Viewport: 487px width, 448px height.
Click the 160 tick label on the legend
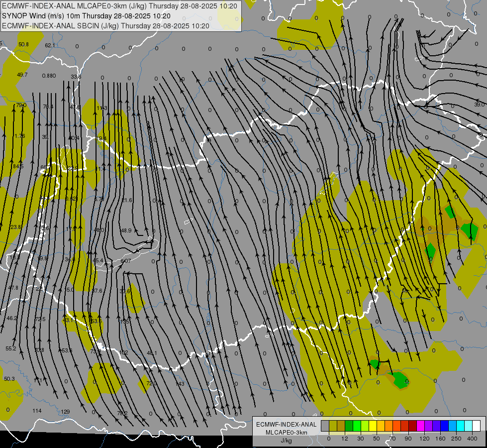point(440,439)
